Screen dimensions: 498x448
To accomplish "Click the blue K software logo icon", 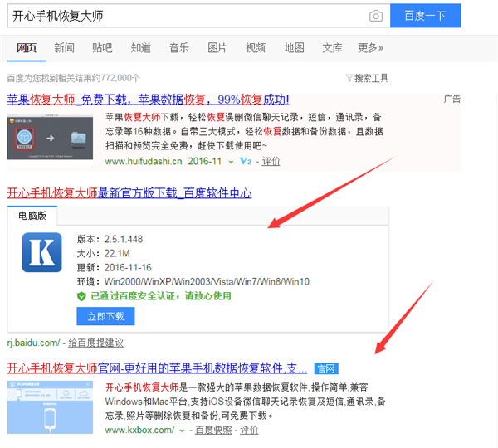I will [42, 252].
